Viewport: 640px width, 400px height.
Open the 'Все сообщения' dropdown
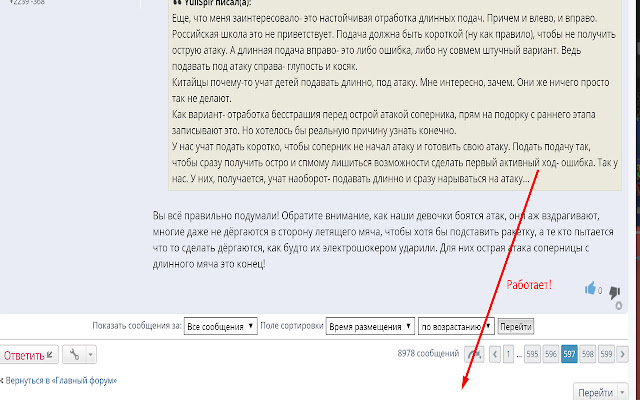pos(220,326)
